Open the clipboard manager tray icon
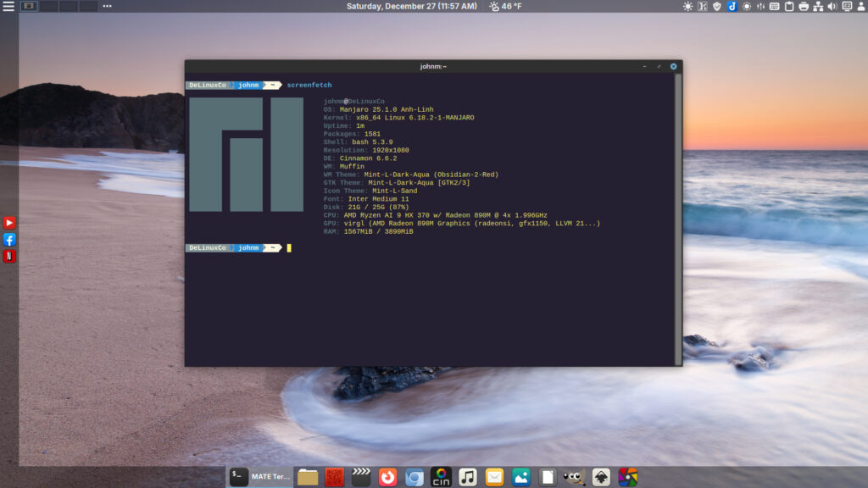The image size is (868, 488). (x=789, y=7)
